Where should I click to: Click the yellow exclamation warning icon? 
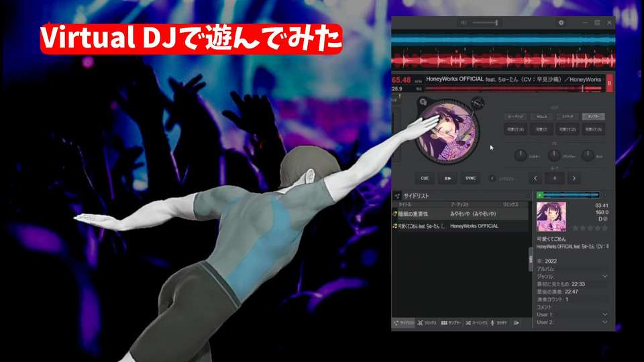coord(400,97)
